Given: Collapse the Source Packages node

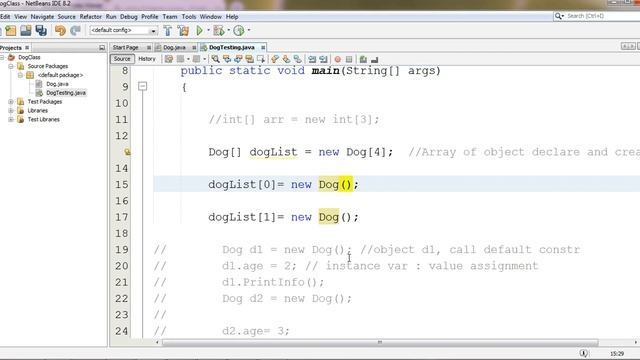Looking at the screenshot, I should coord(11,66).
